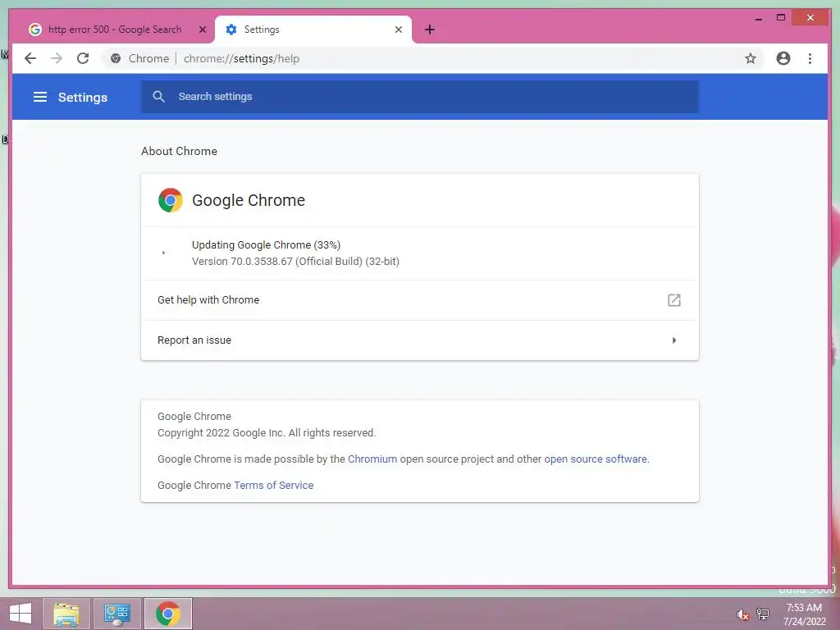Click the magnifier icon in Search settings
Screen dimensions: 840x630
158,97
